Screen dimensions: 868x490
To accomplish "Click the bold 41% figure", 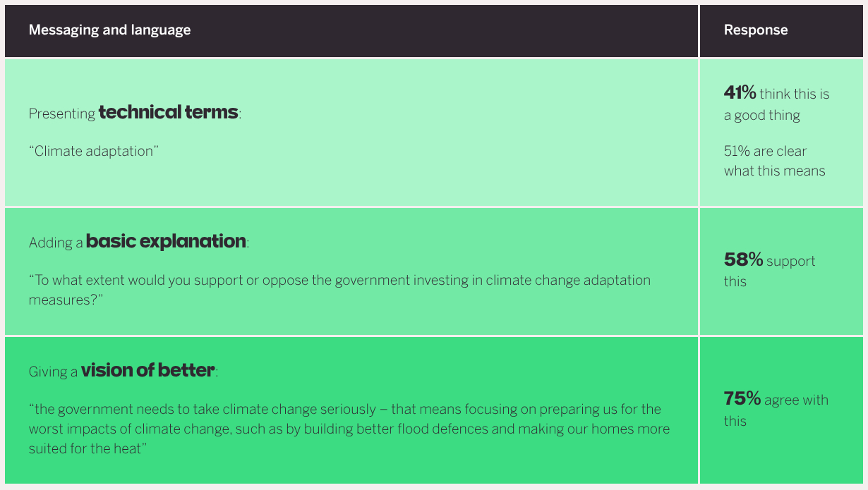I will (x=740, y=92).
